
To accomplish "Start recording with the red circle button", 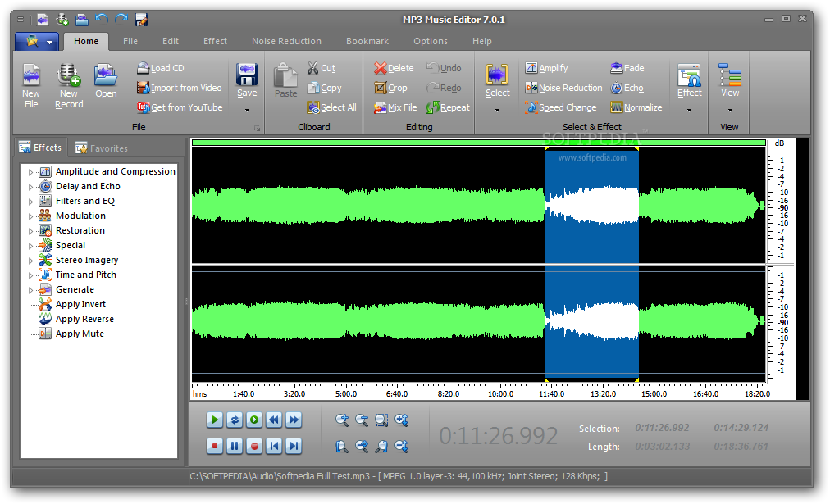I will coord(254,446).
